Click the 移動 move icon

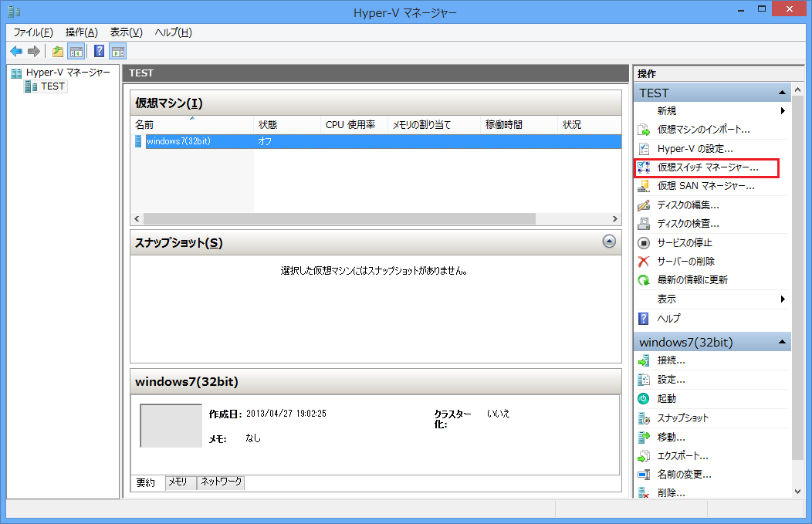point(644,437)
